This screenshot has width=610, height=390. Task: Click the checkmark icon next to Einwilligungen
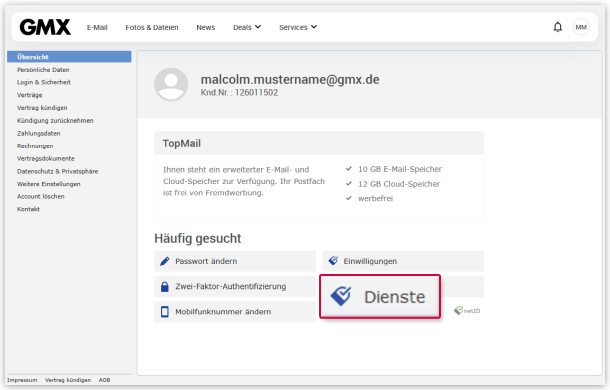(333, 260)
